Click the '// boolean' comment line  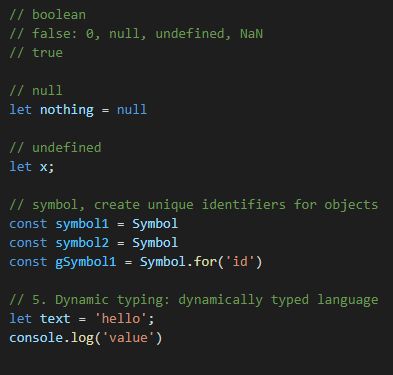(48, 15)
